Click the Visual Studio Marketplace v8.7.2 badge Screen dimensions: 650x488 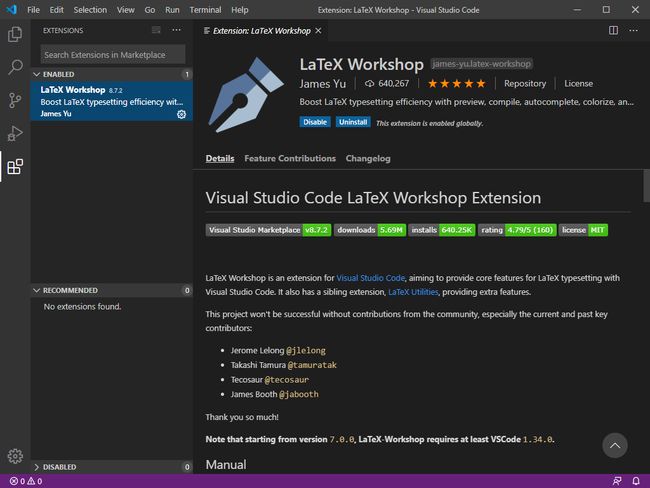pyautogui.click(x=268, y=230)
